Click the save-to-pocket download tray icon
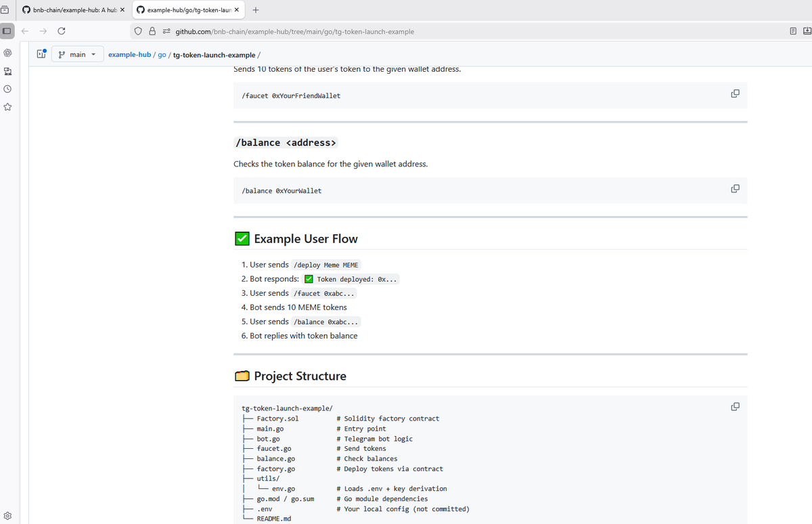The height and width of the screenshot is (524, 812). (807, 31)
